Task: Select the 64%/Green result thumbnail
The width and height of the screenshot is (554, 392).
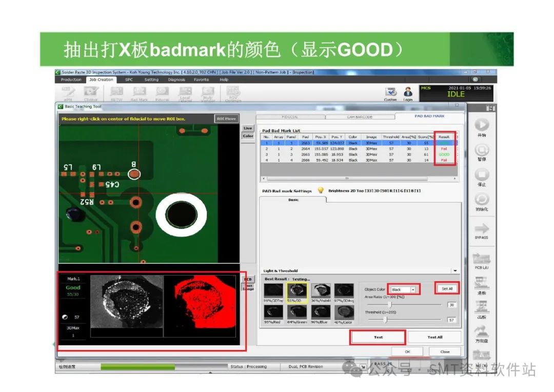Action: coord(297,312)
